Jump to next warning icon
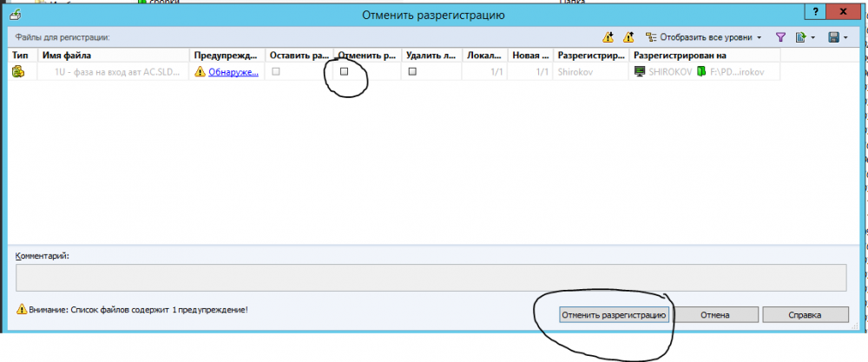Image resolution: width=868 pixels, height=362 pixels. [x=608, y=37]
